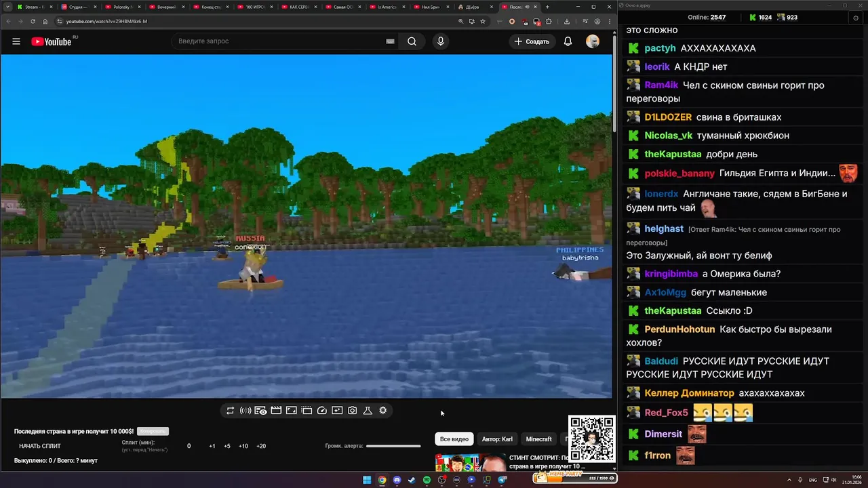
Task: Click the Создать button
Action: point(532,41)
